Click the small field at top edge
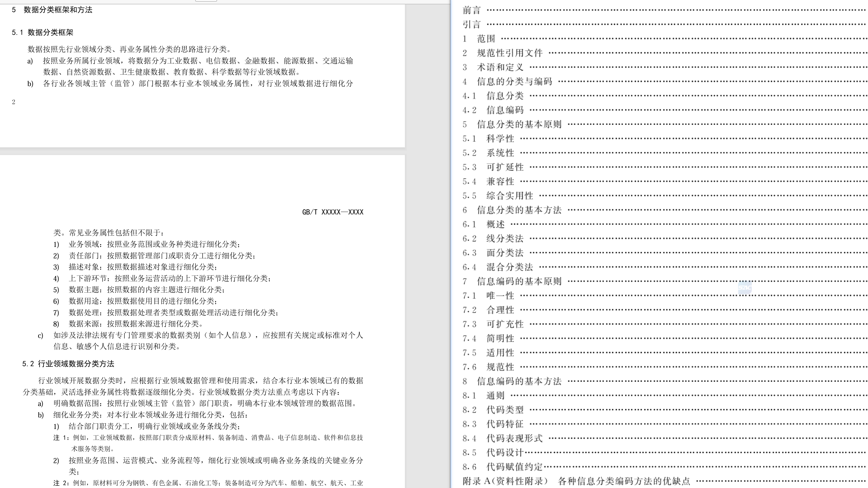Viewport: 868px width, 488px height. (x=206, y=1)
